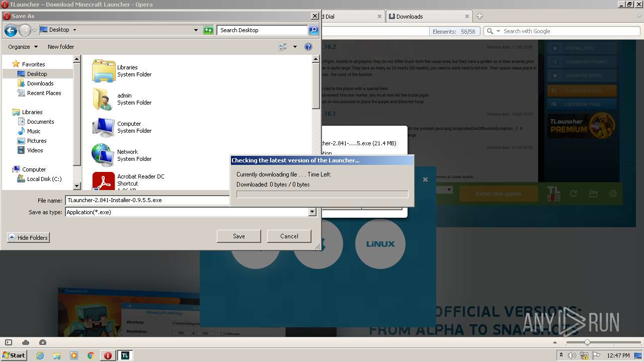Edit the File name field
Viewport: 644px width, 362px height.
click(147, 200)
